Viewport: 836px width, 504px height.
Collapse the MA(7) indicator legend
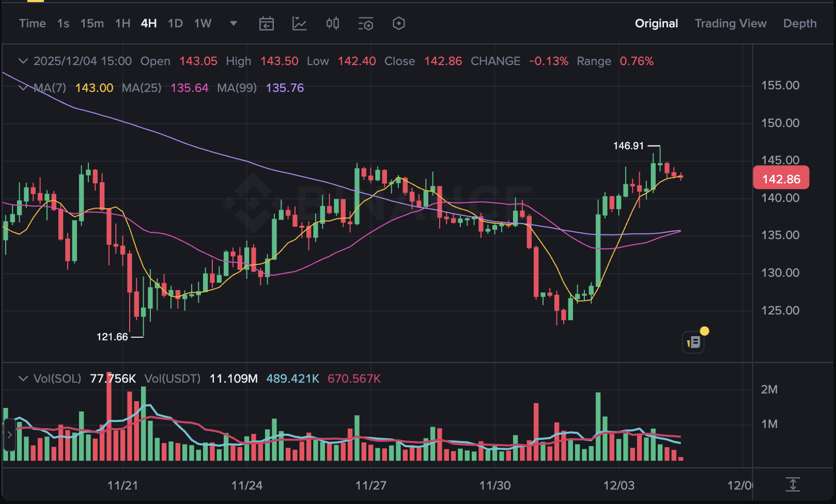tap(23, 88)
